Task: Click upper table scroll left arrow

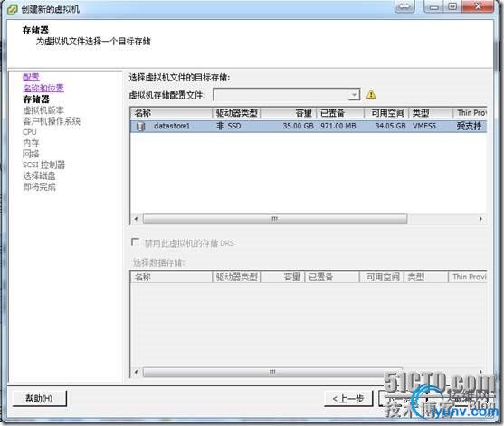Action: pyautogui.click(x=136, y=219)
